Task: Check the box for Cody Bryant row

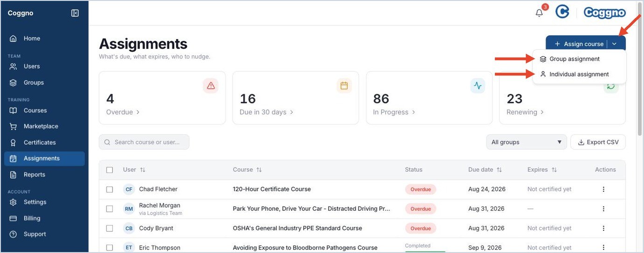Action: (x=110, y=228)
